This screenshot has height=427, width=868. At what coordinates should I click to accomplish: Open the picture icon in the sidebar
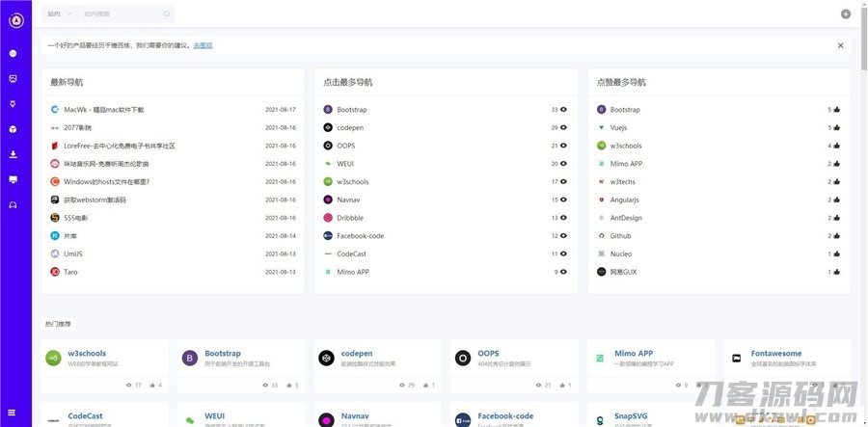click(x=14, y=78)
